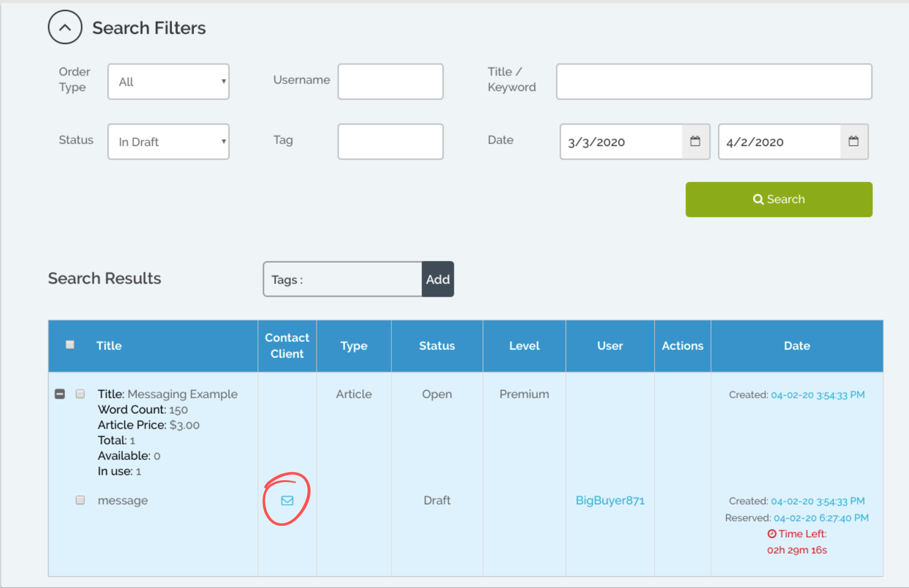This screenshot has height=588, width=909.
Task: Focus the Username input field
Action: (390, 81)
